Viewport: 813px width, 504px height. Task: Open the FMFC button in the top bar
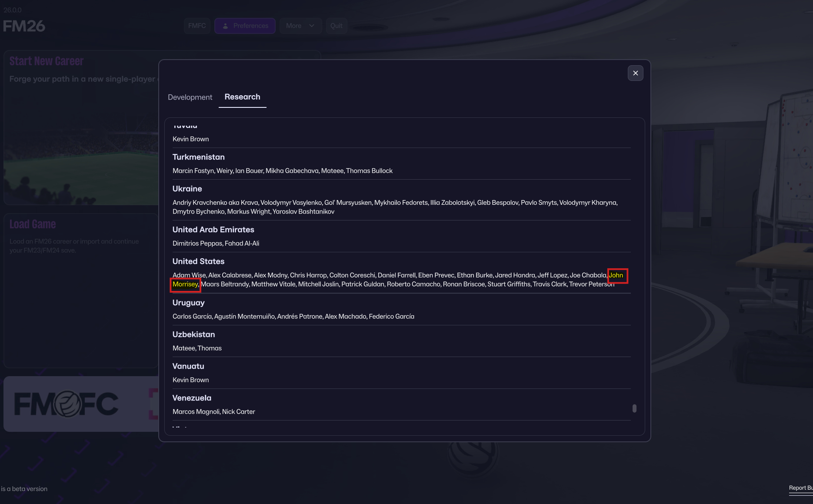tap(197, 26)
